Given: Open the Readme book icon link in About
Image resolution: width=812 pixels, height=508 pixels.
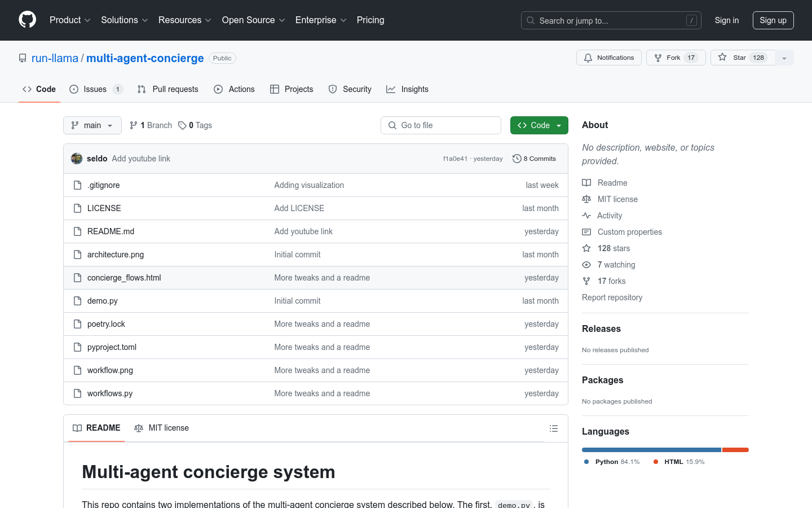Looking at the screenshot, I should coord(604,183).
